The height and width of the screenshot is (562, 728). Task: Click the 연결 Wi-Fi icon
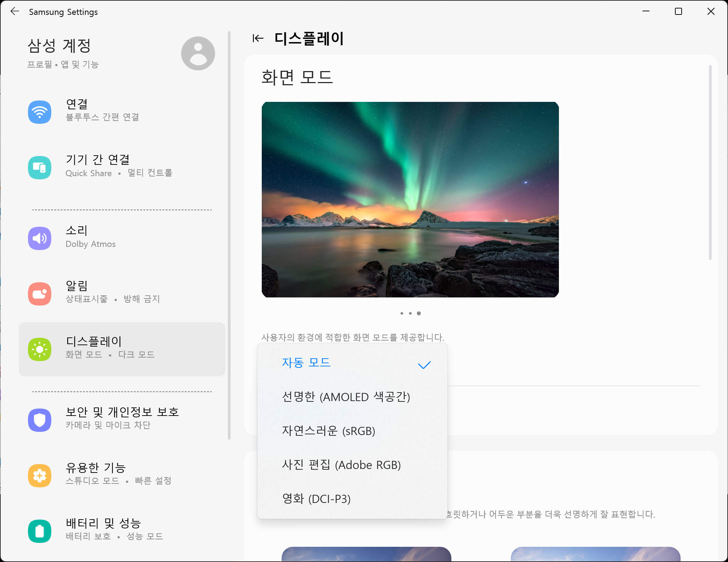pyautogui.click(x=40, y=112)
